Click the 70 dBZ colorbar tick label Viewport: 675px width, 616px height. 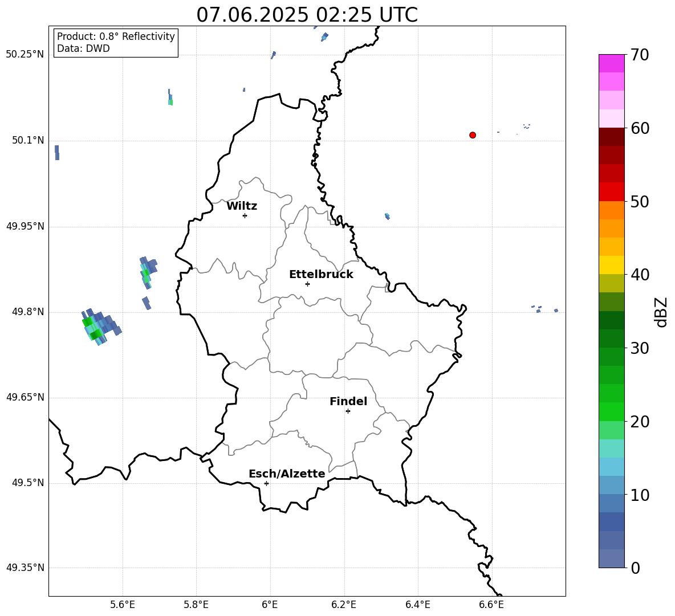pos(640,55)
